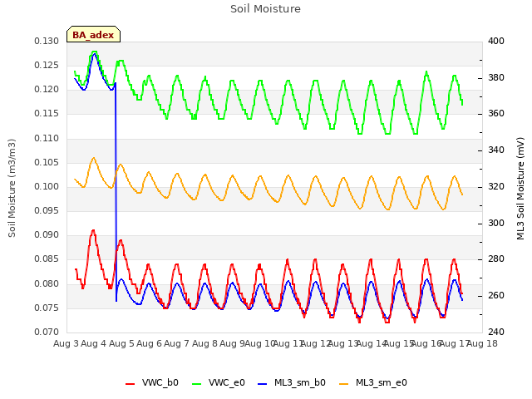
Task: Click the Aug 3 date label
Action: pos(66,343)
